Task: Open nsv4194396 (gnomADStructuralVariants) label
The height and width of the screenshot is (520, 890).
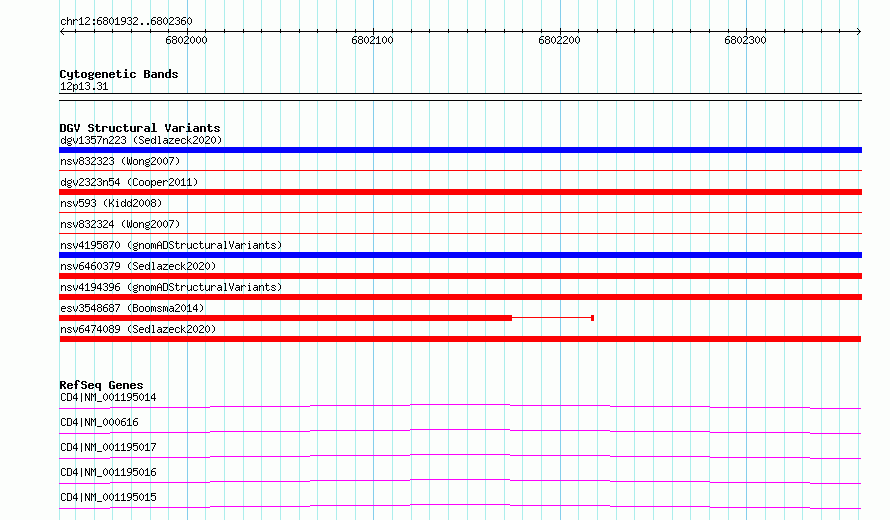Action: (x=171, y=287)
